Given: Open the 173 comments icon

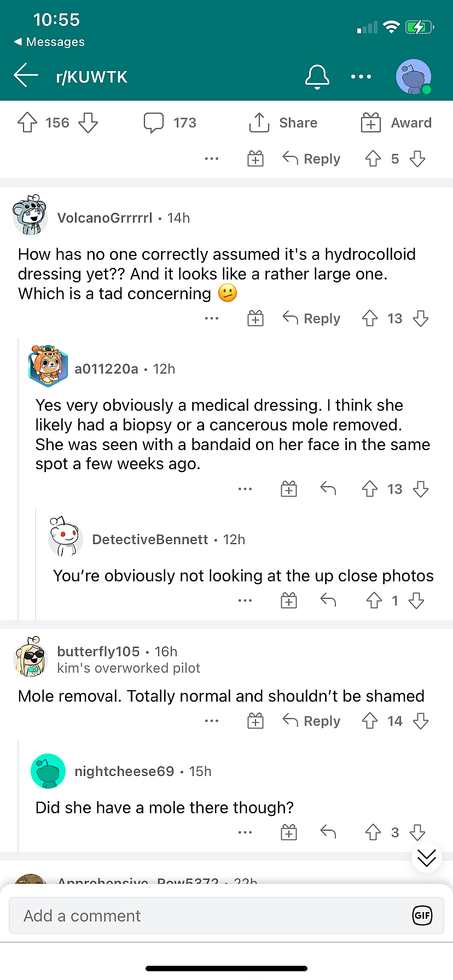Looking at the screenshot, I should (x=154, y=122).
